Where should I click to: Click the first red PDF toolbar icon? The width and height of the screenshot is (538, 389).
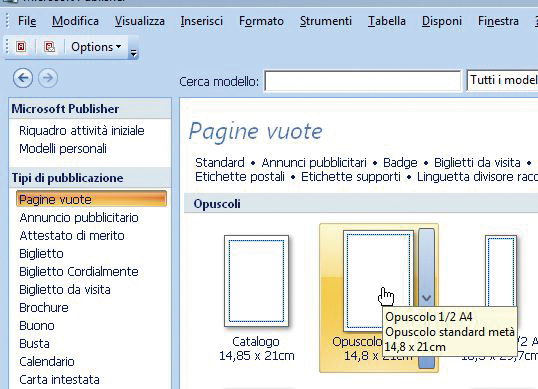pyautogui.click(x=21, y=47)
